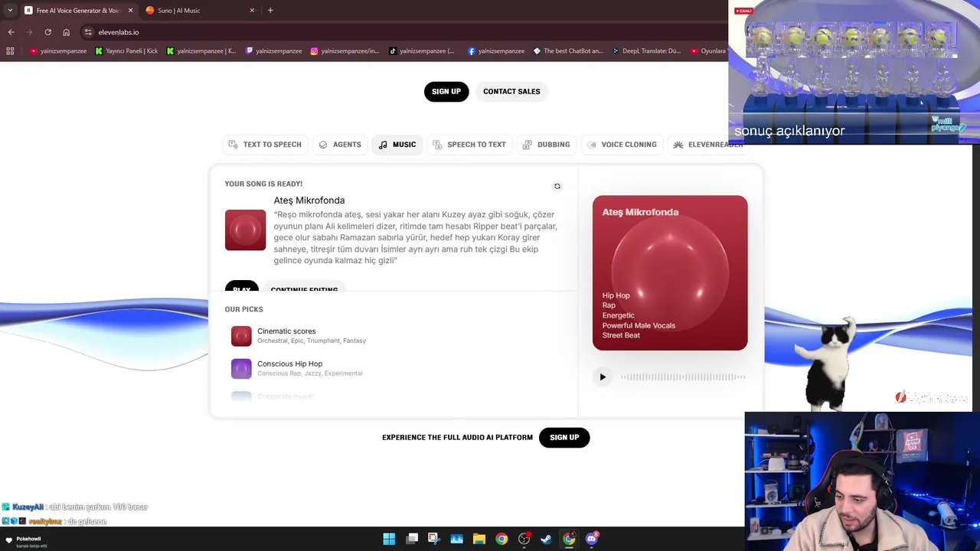
Task: Open the Text to Speech tab
Action: point(265,145)
